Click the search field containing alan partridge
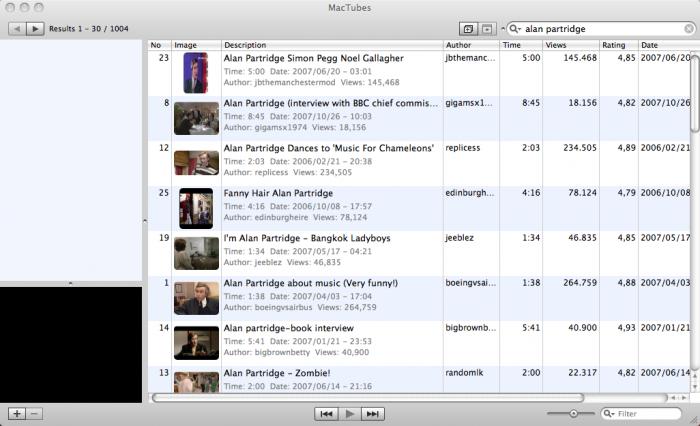700x426 pixels. 600,29
